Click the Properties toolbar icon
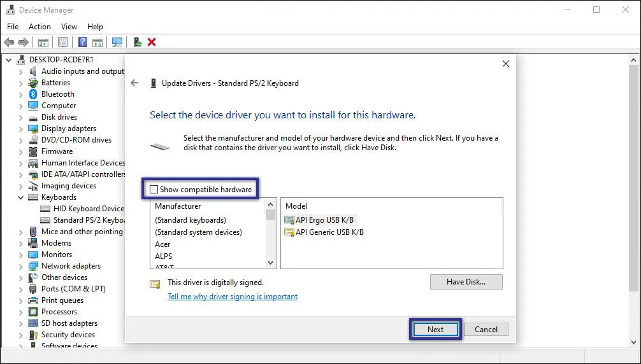This screenshot has height=364, width=641. click(62, 42)
